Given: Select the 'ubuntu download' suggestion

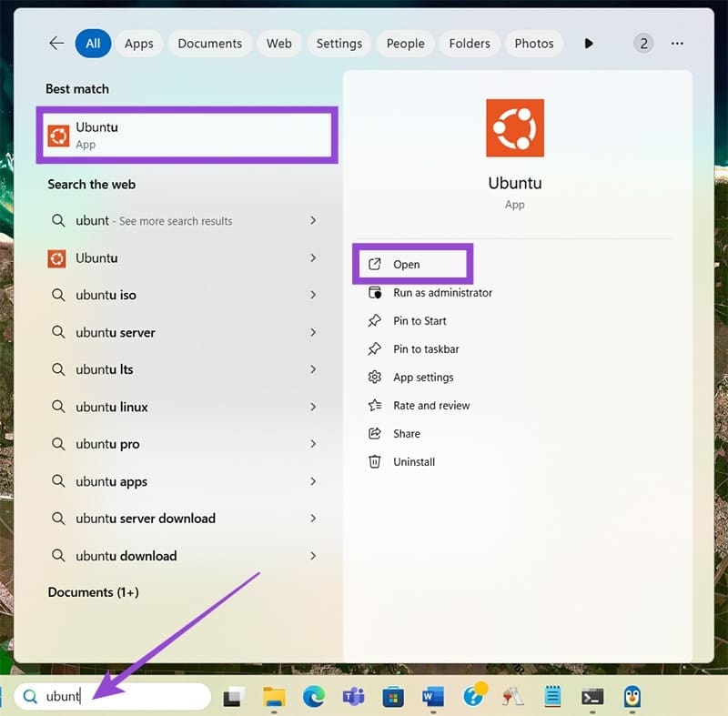Looking at the screenshot, I should (184, 556).
